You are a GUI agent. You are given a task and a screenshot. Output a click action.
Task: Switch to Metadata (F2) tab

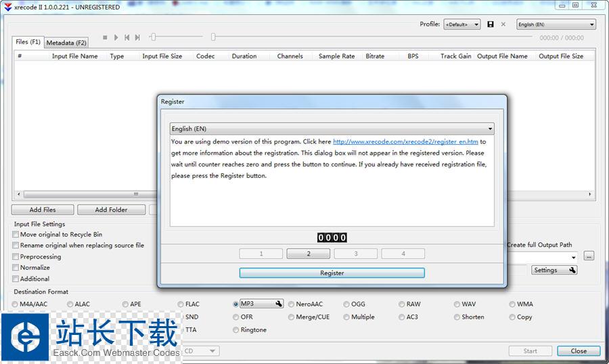[x=66, y=43]
